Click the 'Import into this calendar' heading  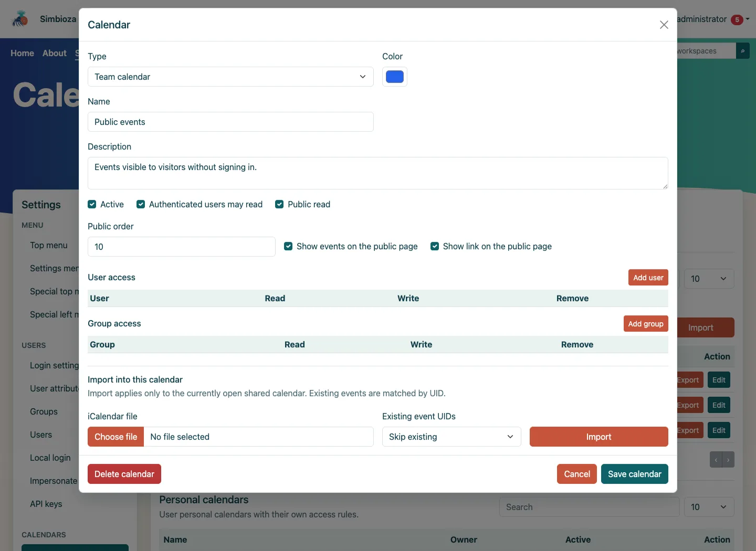[x=135, y=379]
